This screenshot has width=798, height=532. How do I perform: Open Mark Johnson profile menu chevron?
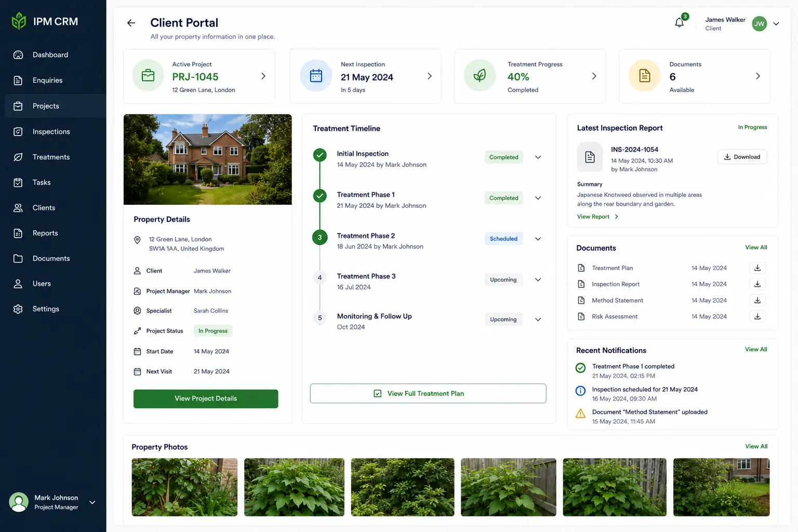(92, 502)
